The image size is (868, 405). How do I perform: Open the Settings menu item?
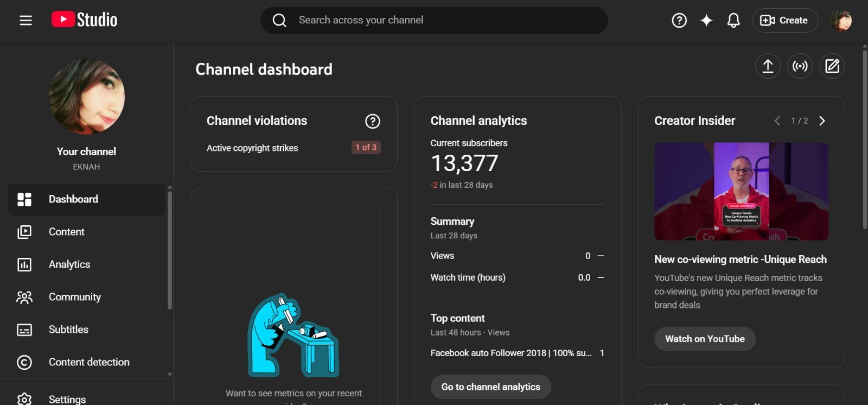[x=87, y=398]
